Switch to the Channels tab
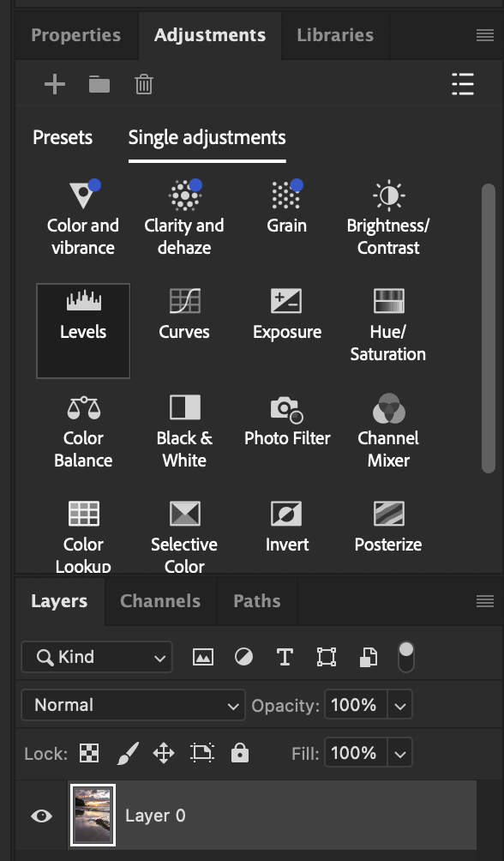 pos(160,600)
